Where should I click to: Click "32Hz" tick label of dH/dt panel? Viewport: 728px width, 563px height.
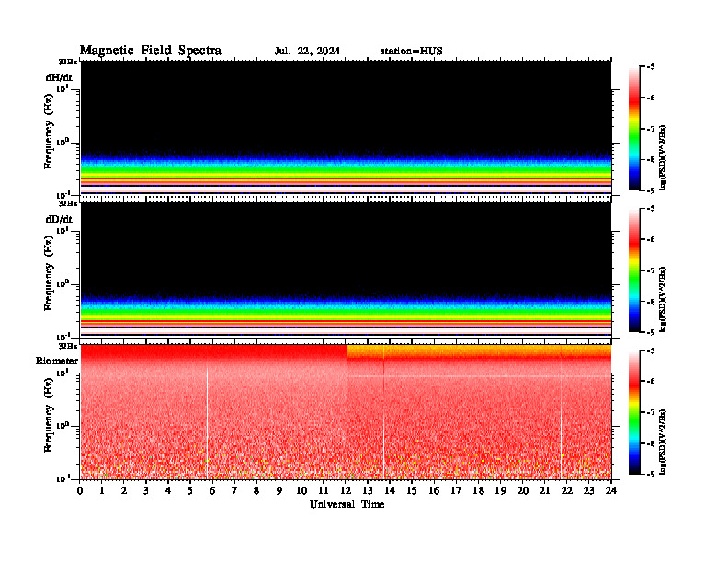[x=67, y=62]
